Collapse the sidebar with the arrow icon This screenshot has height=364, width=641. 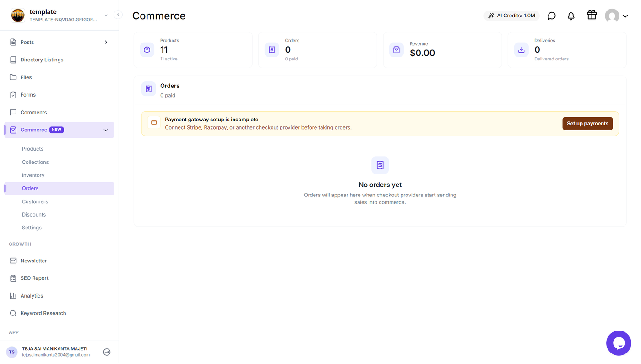pos(118,15)
